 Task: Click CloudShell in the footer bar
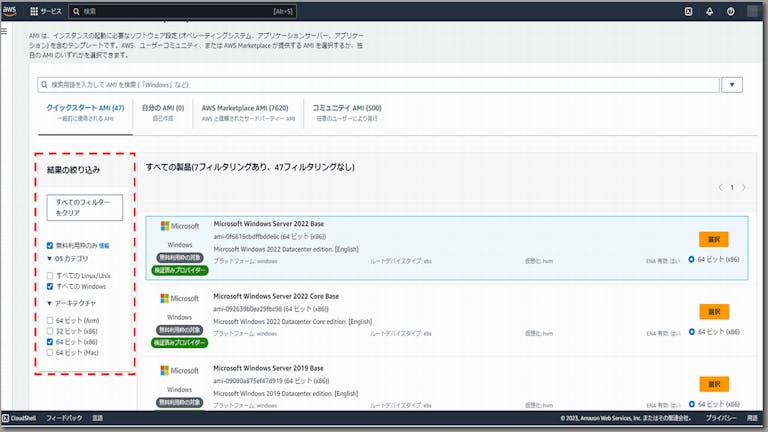point(19,418)
